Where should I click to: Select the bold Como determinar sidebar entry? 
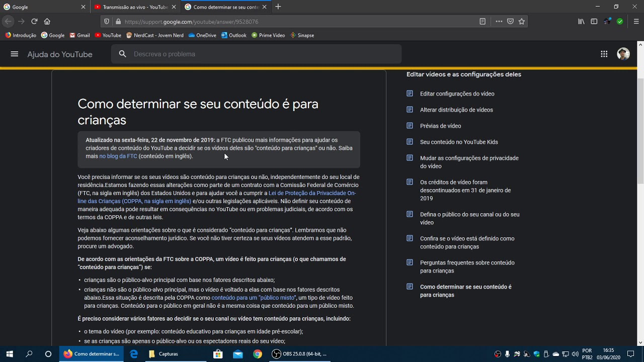(466, 291)
